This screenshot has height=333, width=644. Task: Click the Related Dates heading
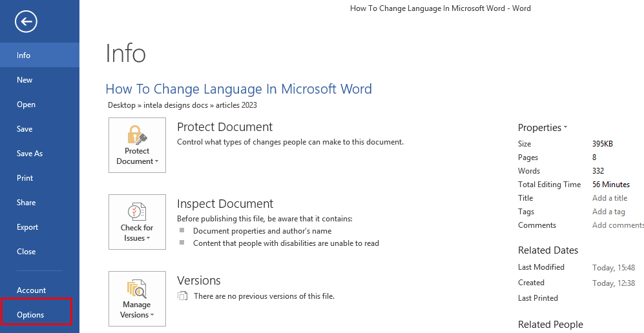pyautogui.click(x=548, y=250)
